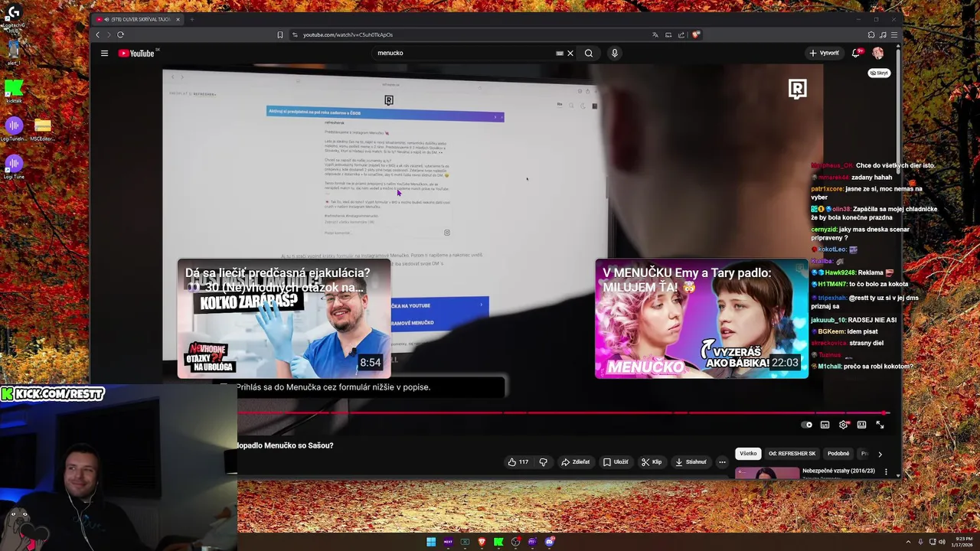Select the Všetko filter chip
The width and height of the screenshot is (980, 551).
coord(748,453)
